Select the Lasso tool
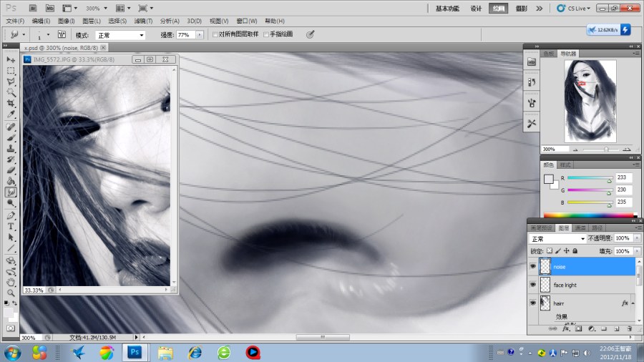 (11, 82)
